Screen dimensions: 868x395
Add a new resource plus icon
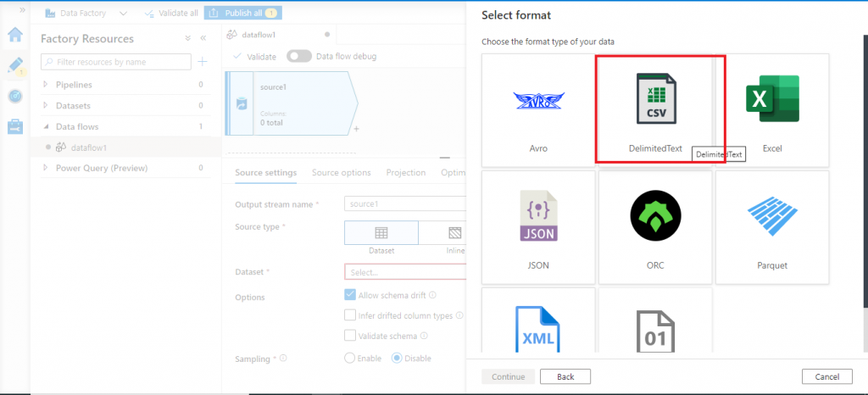pos(203,62)
